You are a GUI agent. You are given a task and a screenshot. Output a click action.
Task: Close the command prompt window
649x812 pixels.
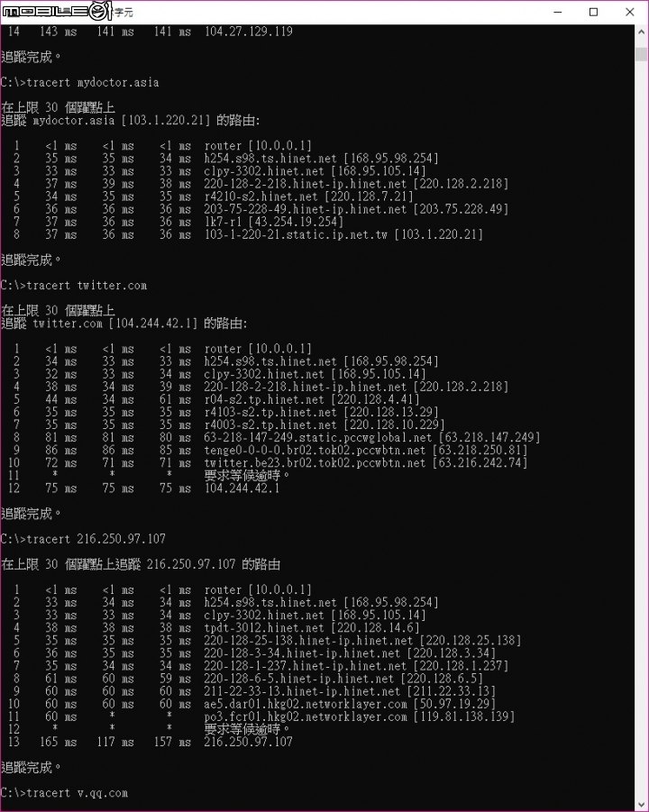[630, 12]
